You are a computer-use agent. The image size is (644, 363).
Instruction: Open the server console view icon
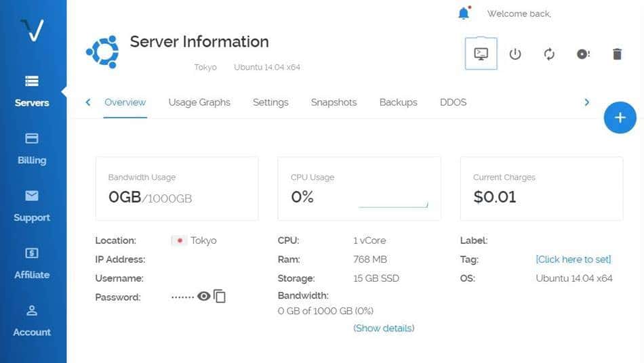(x=481, y=54)
